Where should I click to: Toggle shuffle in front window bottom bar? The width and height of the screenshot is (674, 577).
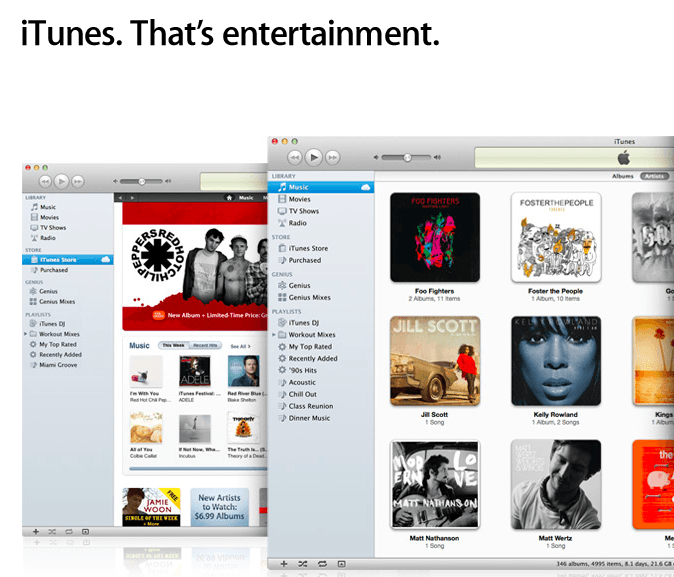click(x=303, y=564)
